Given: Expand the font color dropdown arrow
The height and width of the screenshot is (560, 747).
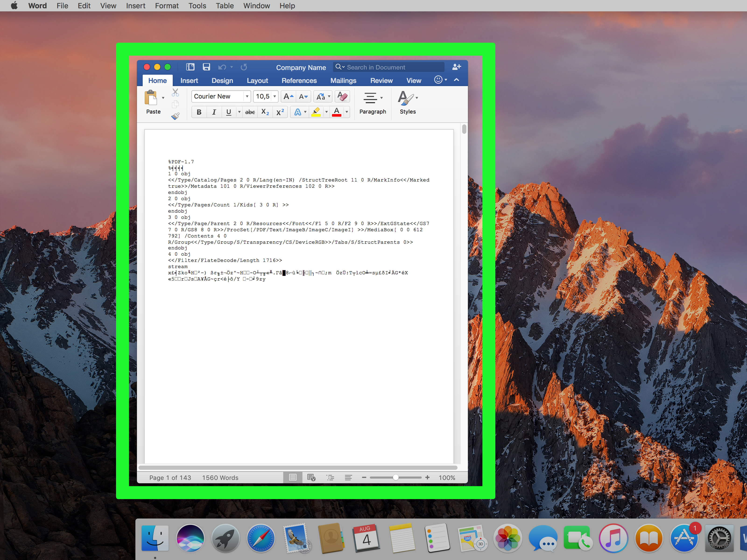Looking at the screenshot, I should 346,112.
